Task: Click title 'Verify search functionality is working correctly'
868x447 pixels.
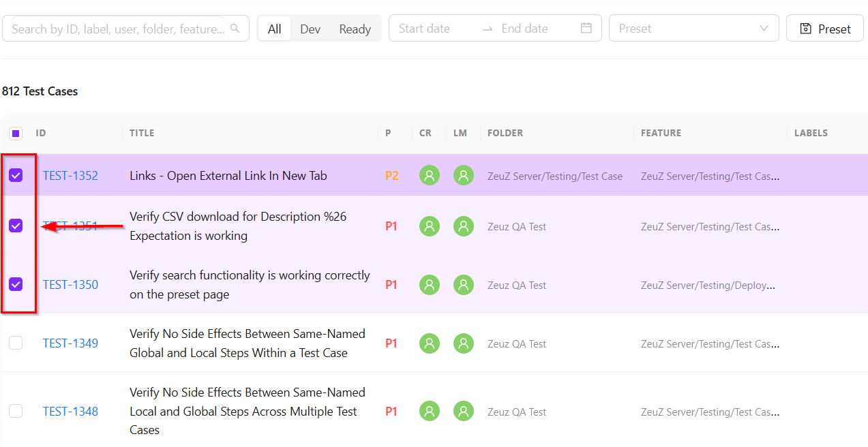Action: click(x=250, y=275)
